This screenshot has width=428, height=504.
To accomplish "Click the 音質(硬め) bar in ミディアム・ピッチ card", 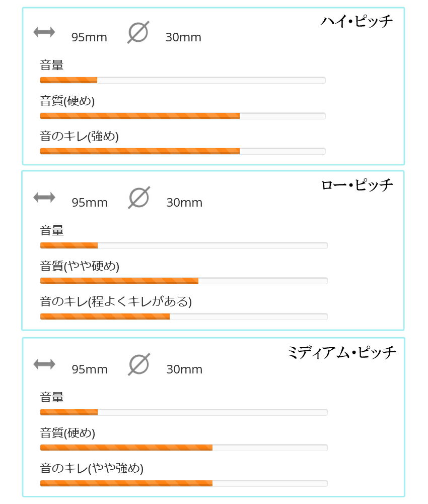I will coord(184,448).
